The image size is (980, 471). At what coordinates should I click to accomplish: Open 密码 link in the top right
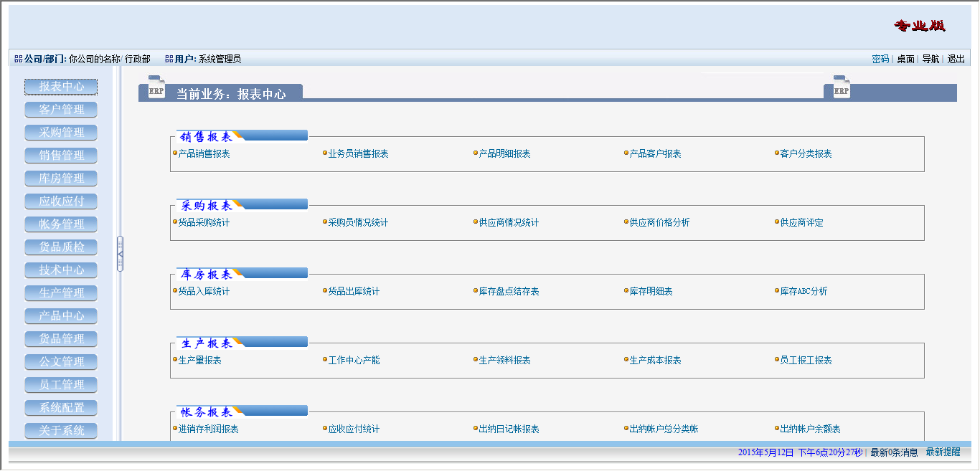(880, 59)
